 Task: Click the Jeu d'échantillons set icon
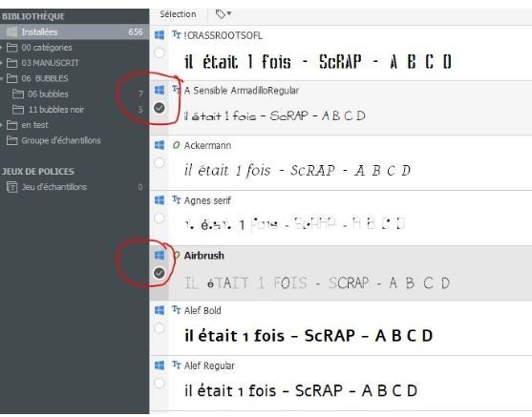pos(11,187)
